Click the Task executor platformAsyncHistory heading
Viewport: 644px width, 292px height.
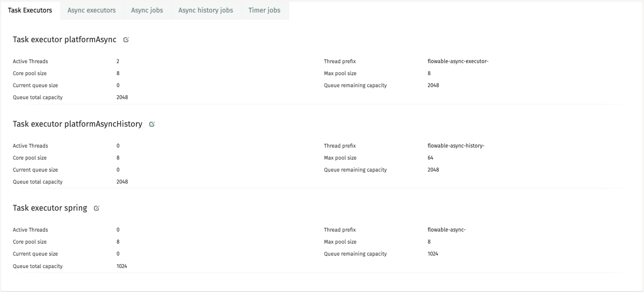click(77, 124)
